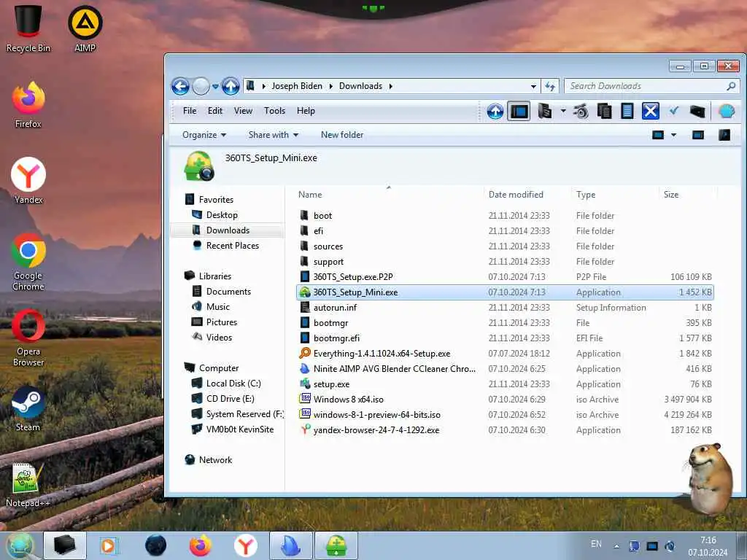
Task: Click the Change your view button
Action: (658, 135)
